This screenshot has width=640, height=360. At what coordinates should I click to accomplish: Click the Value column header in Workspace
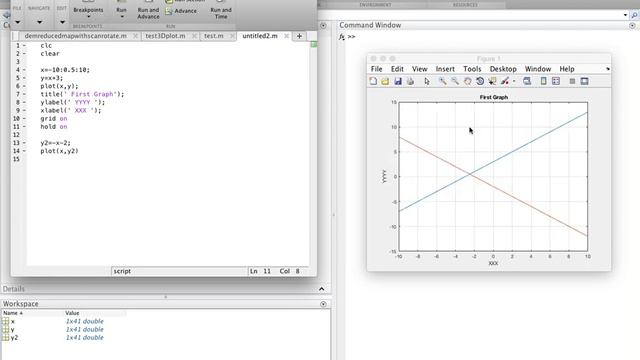pyautogui.click(x=72, y=313)
